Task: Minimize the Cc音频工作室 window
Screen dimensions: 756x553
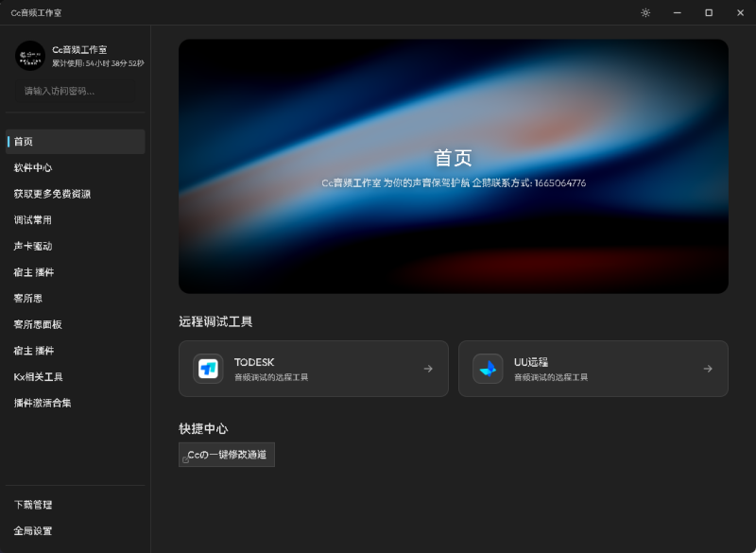Action: point(678,13)
